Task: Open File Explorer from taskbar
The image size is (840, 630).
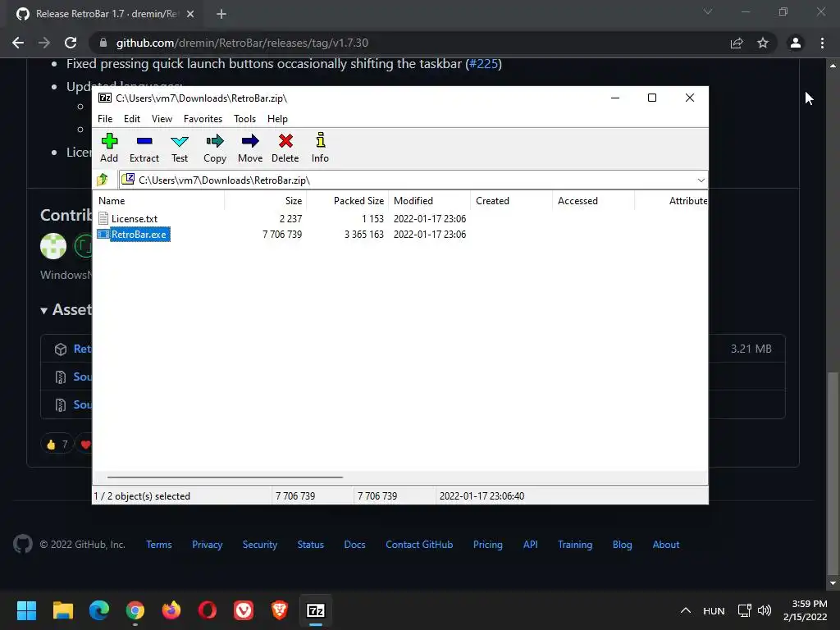Action: tap(62, 610)
